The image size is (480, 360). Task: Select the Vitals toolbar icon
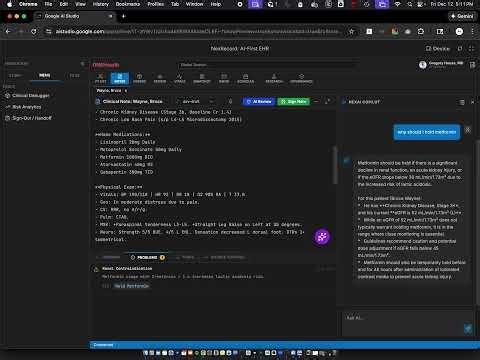pyautogui.click(x=179, y=78)
